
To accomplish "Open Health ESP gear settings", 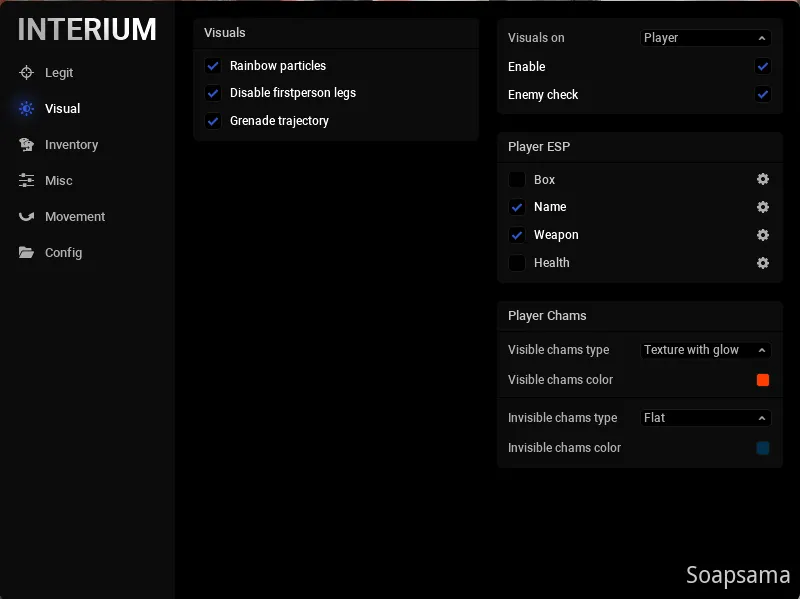I will pyautogui.click(x=763, y=263).
